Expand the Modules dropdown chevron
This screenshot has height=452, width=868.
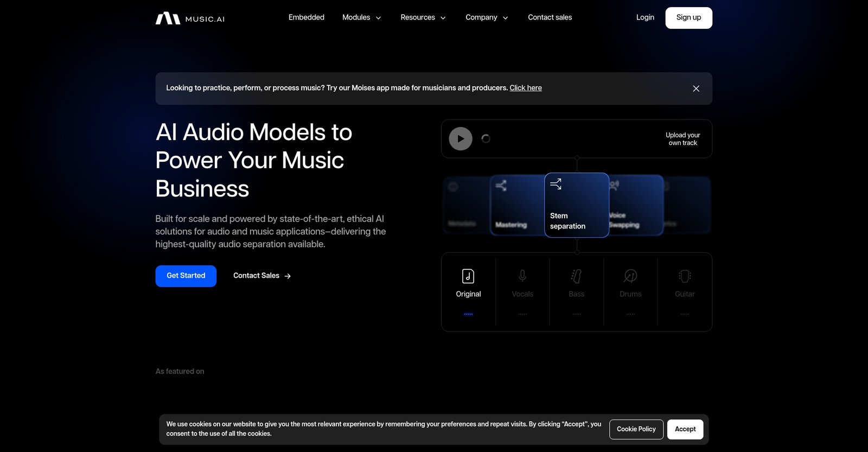pyautogui.click(x=378, y=18)
